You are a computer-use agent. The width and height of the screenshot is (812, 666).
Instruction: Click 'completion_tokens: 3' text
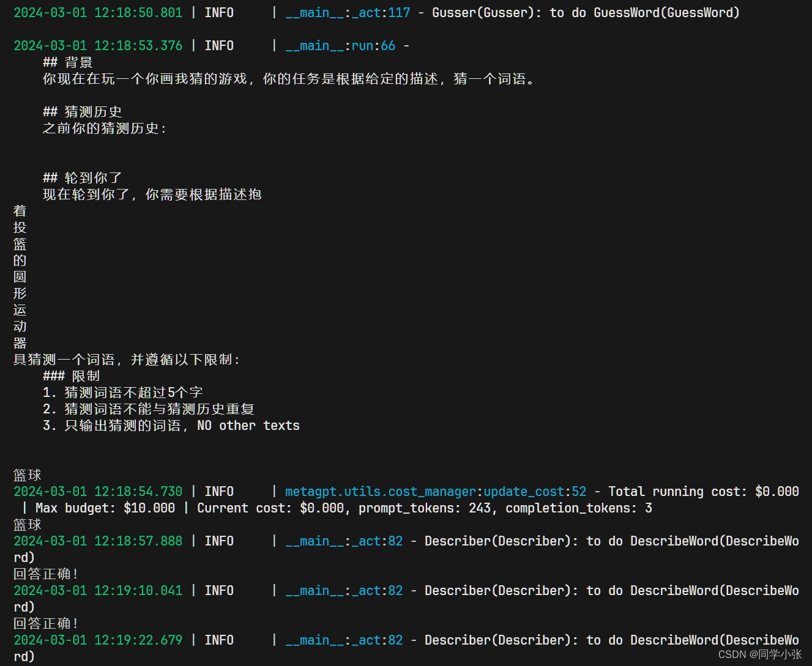pyautogui.click(x=579, y=508)
